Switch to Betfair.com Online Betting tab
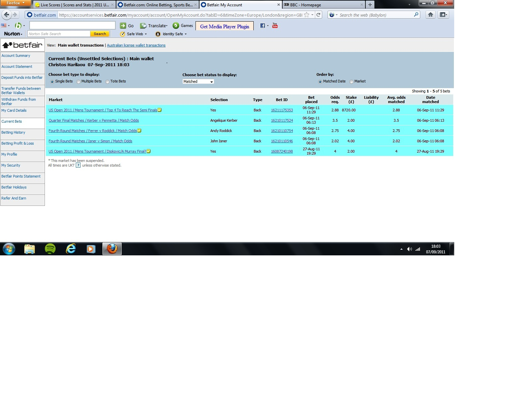The width and height of the screenshot is (532, 399). [158, 5]
